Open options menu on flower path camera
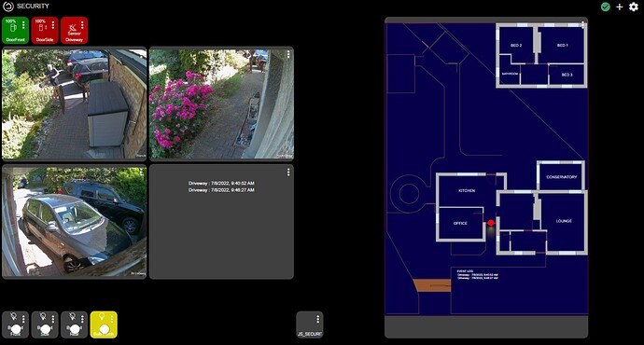This screenshot has width=644, height=345. [288, 54]
